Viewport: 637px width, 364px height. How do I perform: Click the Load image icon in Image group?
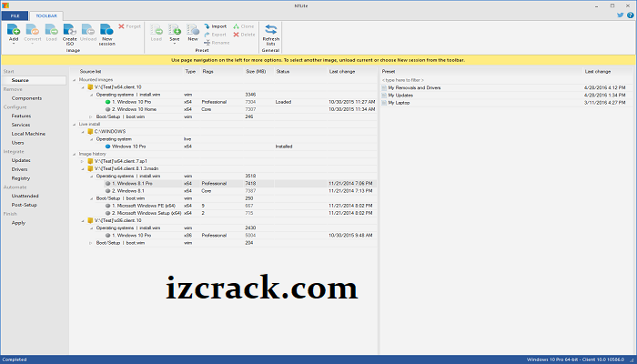[51, 30]
